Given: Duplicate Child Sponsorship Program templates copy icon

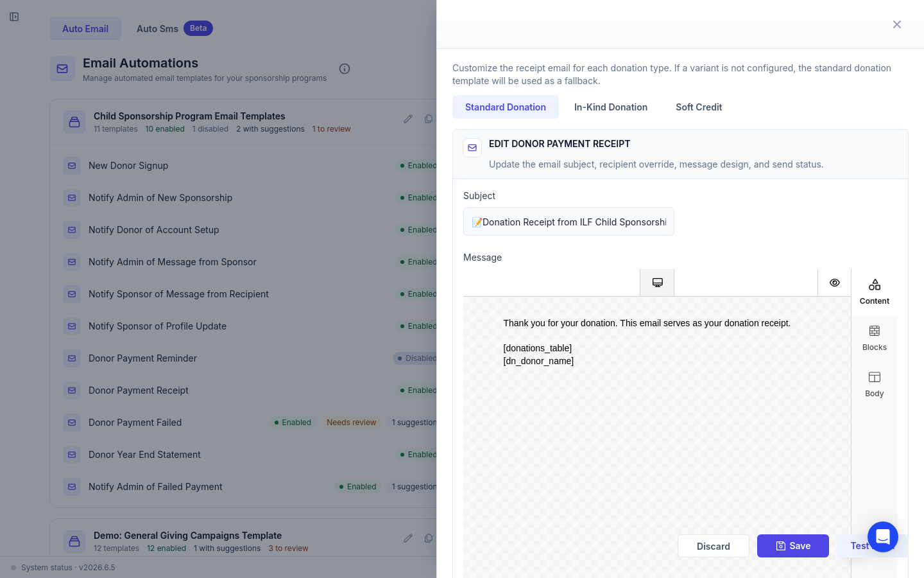Looking at the screenshot, I should click(429, 119).
